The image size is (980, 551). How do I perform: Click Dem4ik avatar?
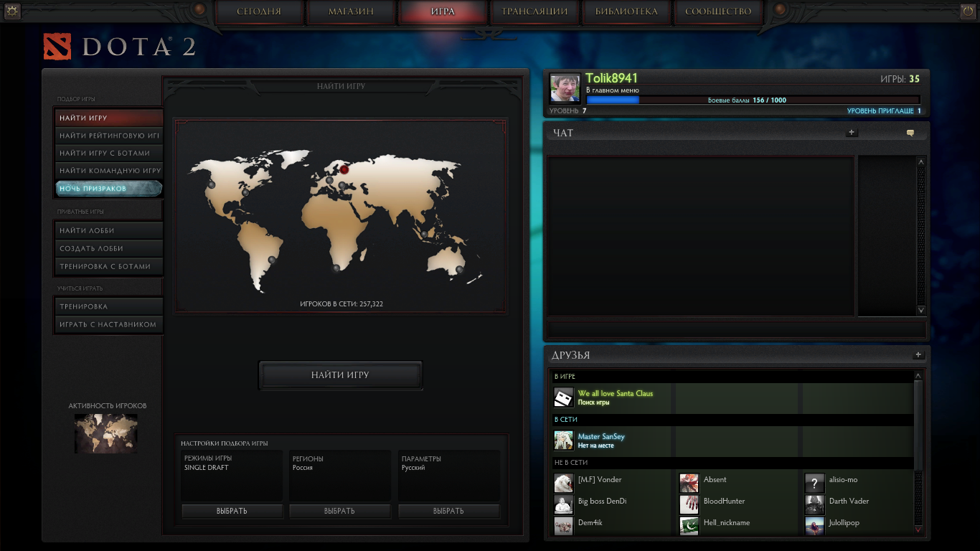tap(564, 526)
